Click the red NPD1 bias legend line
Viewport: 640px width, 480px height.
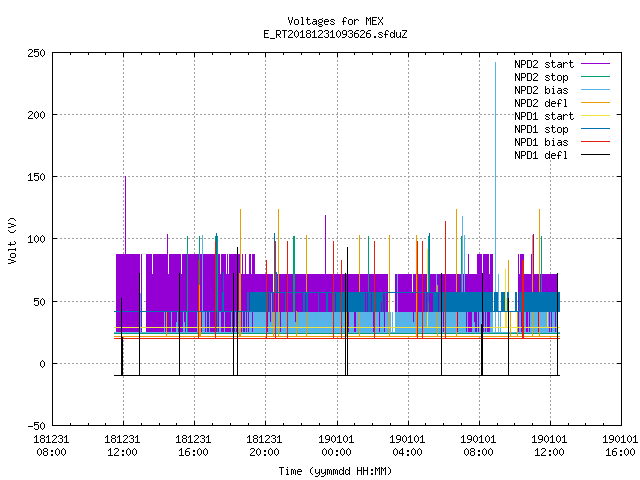[x=596, y=142]
